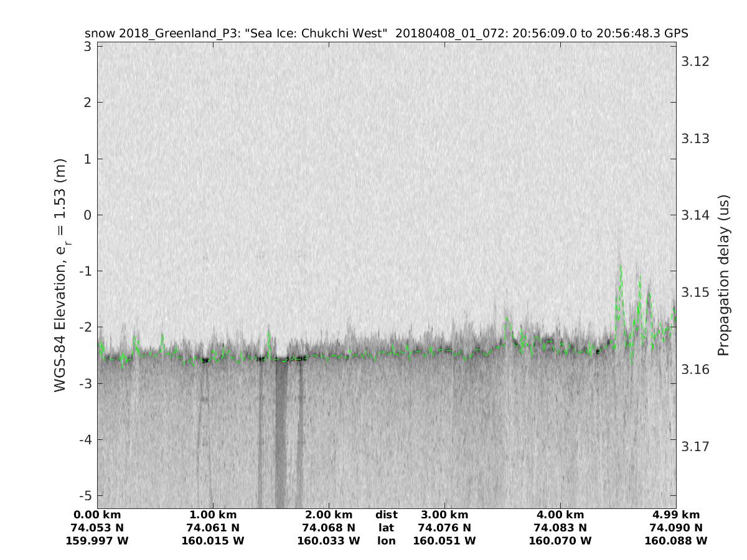Click the 160.088 W longitude label
This screenshot has height=560, width=747.
[x=676, y=541]
